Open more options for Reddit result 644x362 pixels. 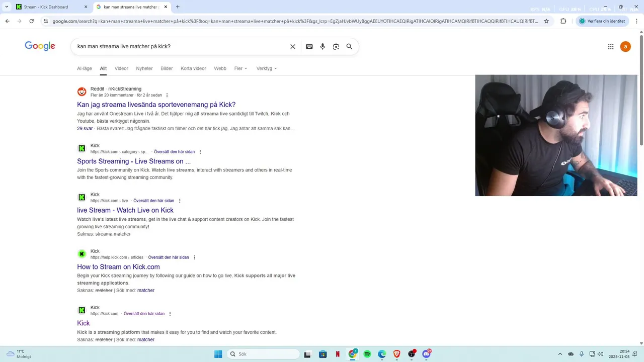(x=167, y=95)
